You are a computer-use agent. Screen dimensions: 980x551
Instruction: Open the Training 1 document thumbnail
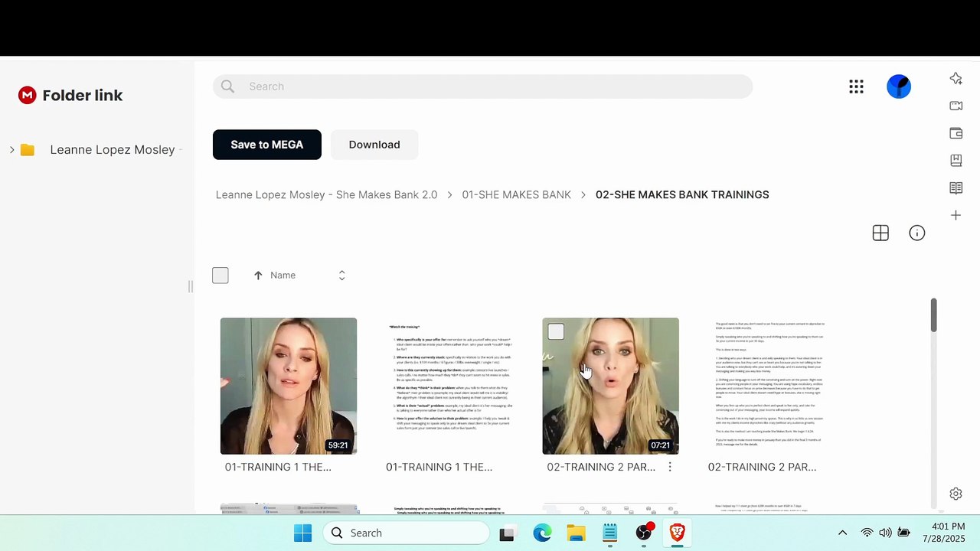click(449, 386)
